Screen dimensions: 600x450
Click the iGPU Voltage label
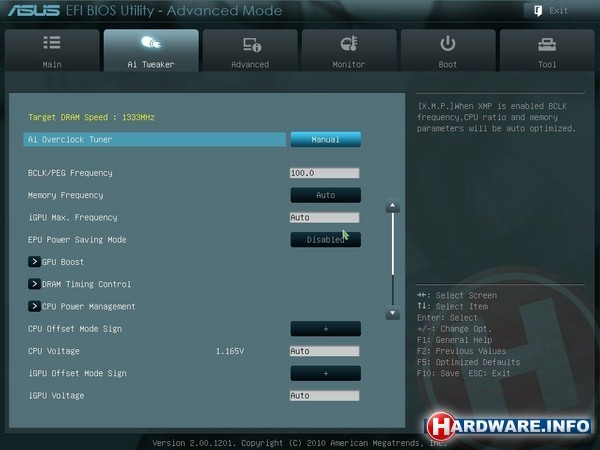pos(56,395)
